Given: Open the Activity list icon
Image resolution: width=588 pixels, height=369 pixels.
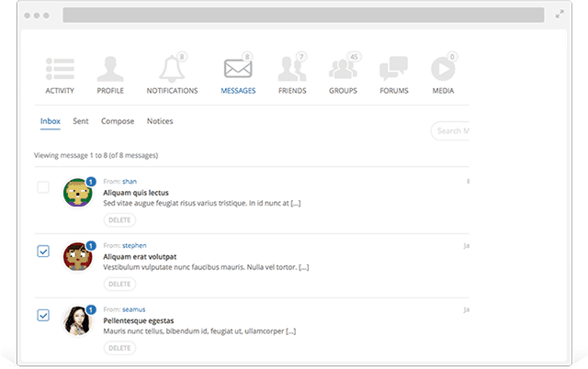Looking at the screenshot, I should 60,70.
